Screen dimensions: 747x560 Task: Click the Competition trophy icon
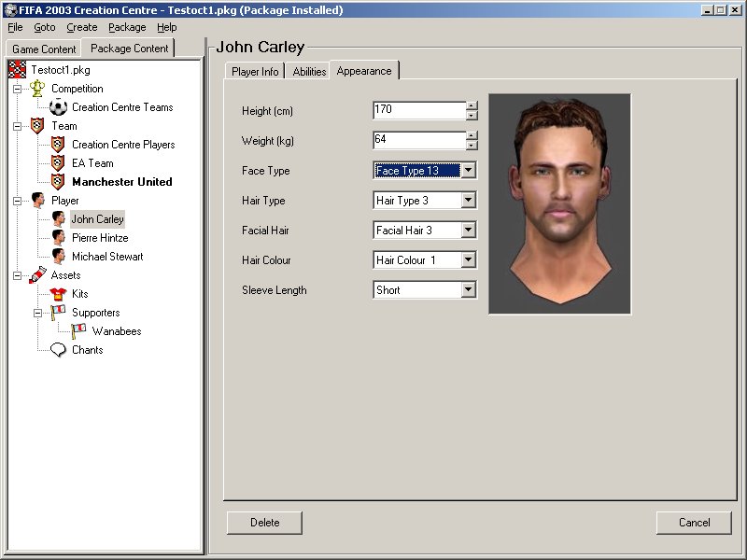[37, 89]
